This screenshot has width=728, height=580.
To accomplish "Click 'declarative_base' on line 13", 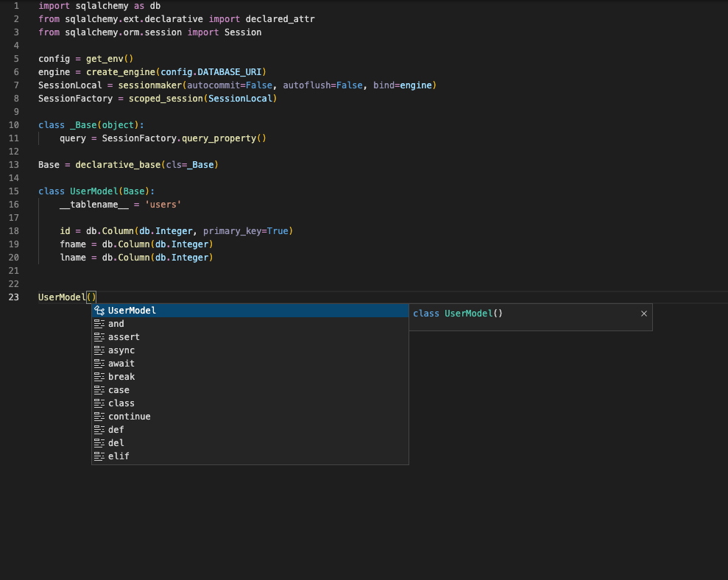I will [118, 165].
